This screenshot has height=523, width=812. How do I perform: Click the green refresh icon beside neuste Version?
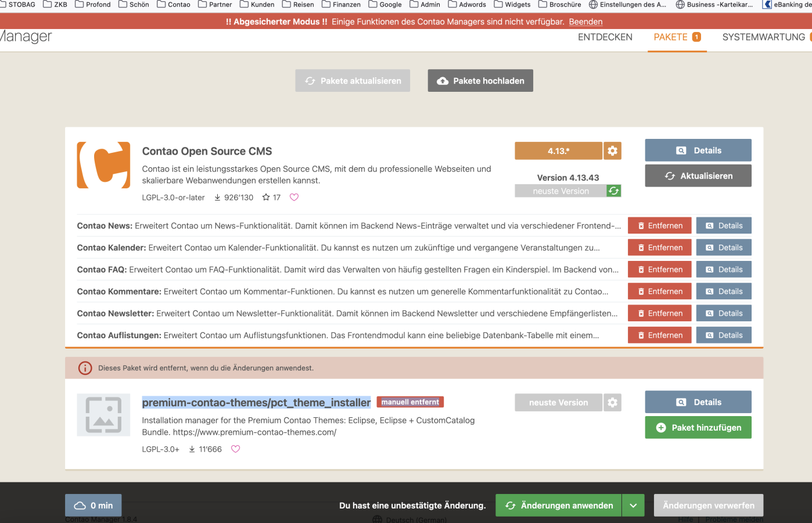[614, 191]
